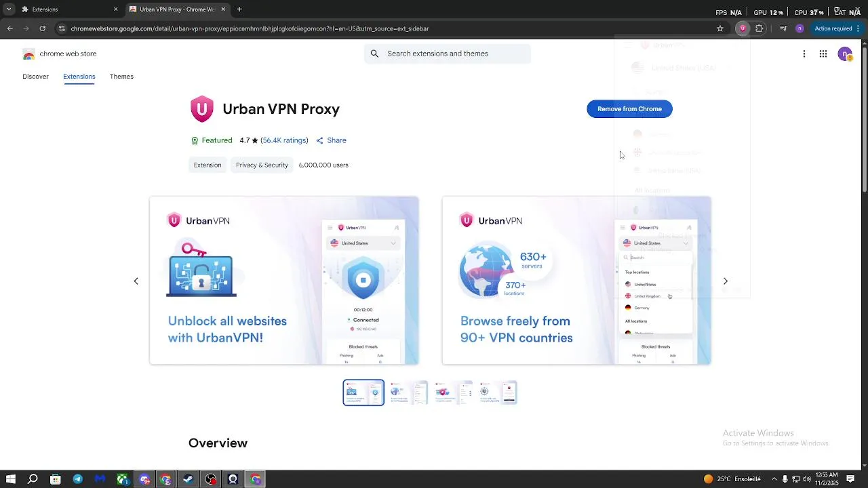Open OBS Studio from the taskbar
The image size is (868, 488).
211,479
